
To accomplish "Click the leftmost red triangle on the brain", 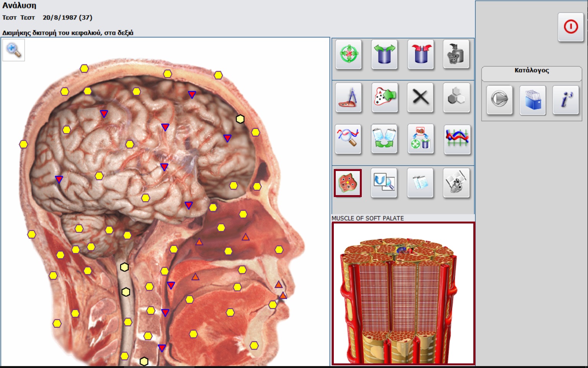I will (59, 179).
